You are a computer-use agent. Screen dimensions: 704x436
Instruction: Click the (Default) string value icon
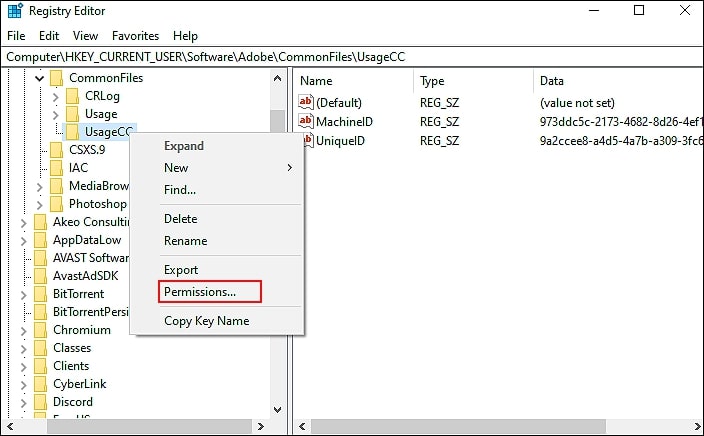(x=306, y=102)
